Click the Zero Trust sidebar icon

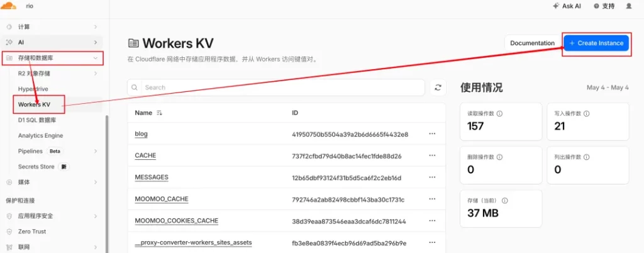9,231
